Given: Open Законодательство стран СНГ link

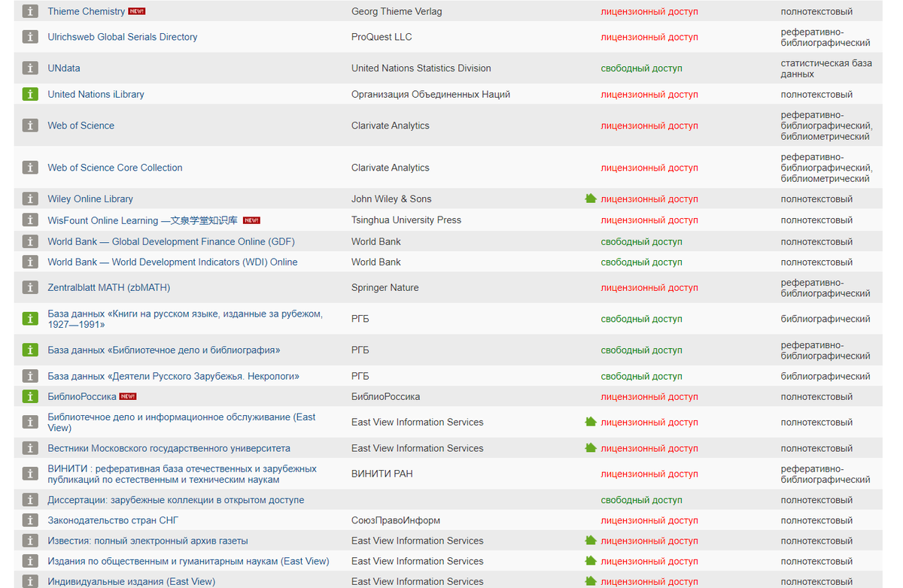Looking at the screenshot, I should 114,520.
